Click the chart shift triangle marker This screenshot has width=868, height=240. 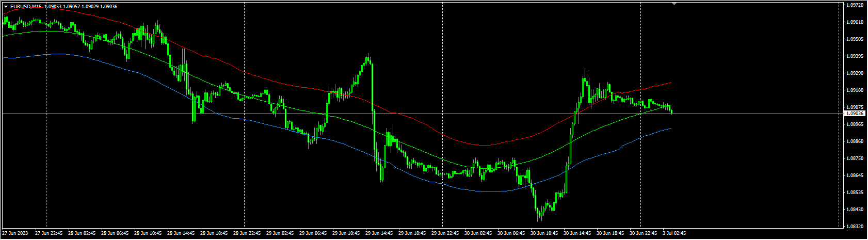673,4
